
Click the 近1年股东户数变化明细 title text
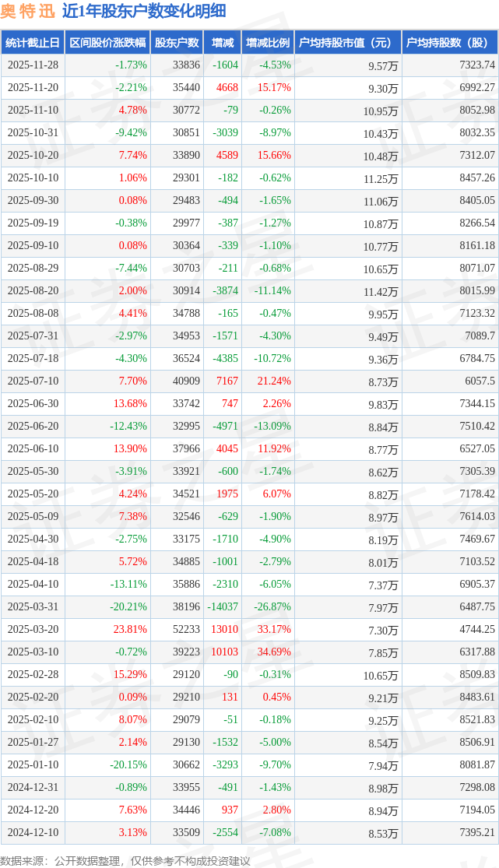point(143,11)
